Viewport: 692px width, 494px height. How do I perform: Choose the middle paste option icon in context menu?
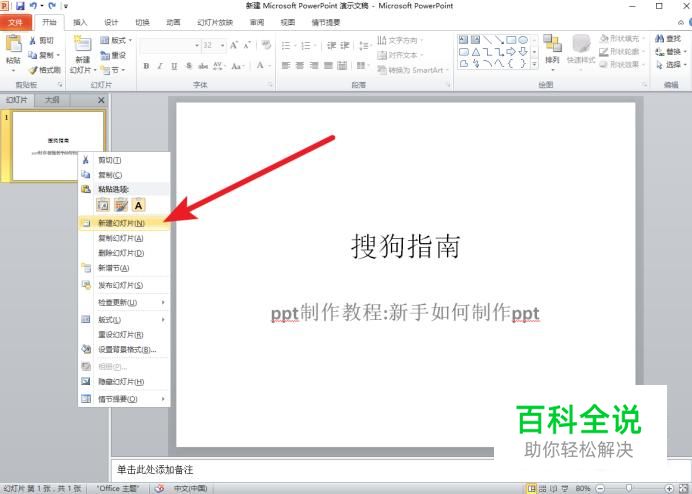click(120, 205)
